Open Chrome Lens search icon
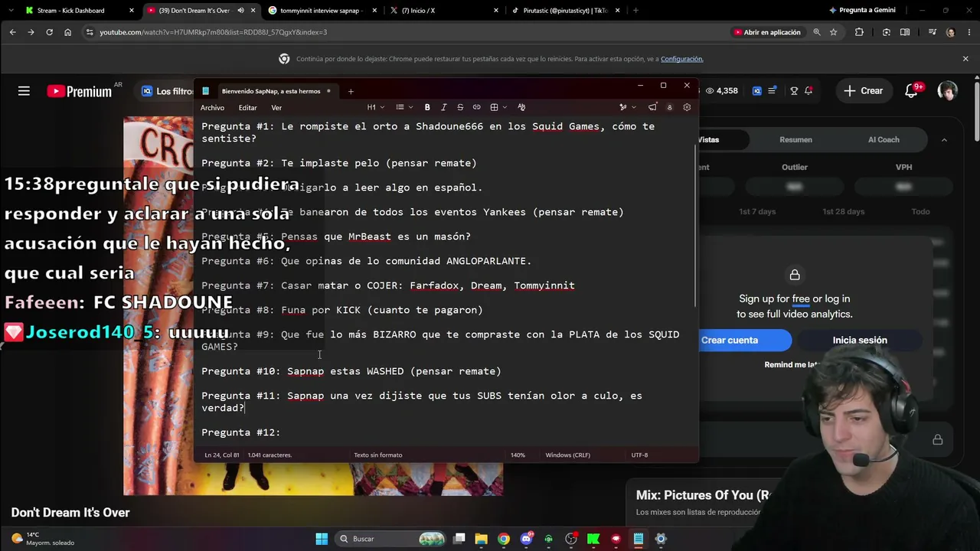Image resolution: width=980 pixels, height=551 pixels. click(x=887, y=32)
